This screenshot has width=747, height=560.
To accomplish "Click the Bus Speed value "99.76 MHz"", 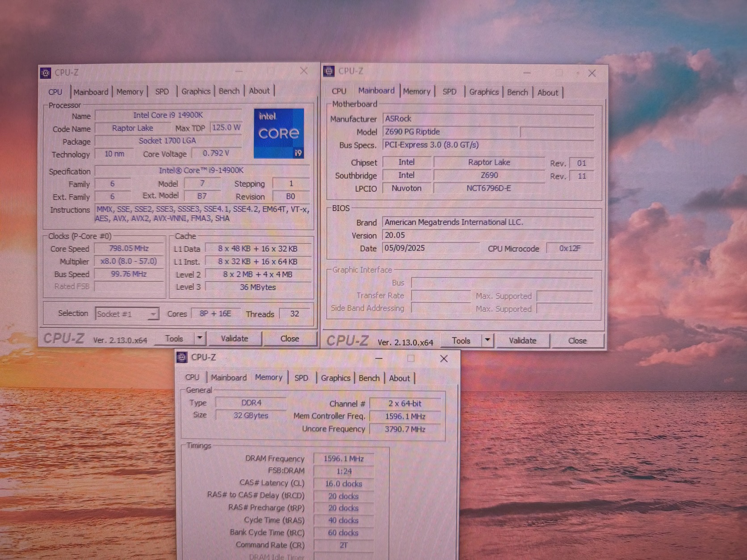I will 129,274.
